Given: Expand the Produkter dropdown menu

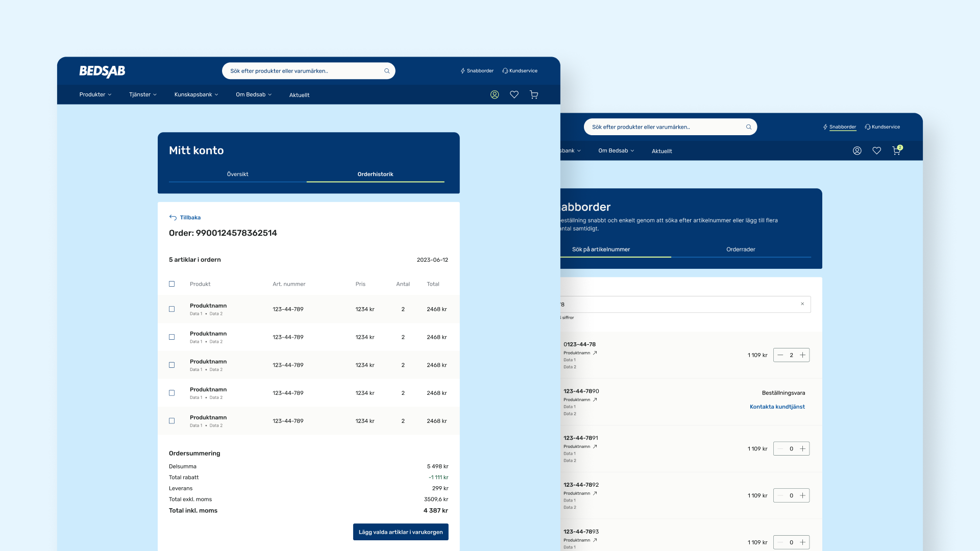Looking at the screenshot, I should coord(95,94).
